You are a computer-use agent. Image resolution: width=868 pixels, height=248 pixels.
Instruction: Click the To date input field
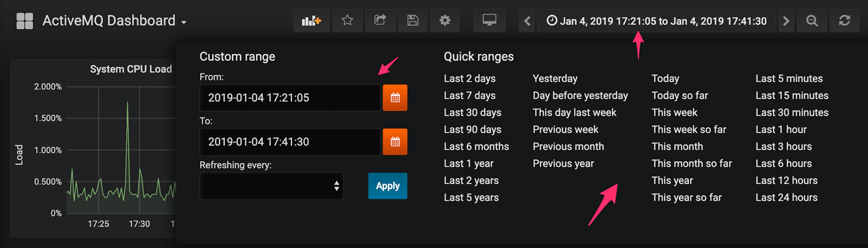pos(290,142)
